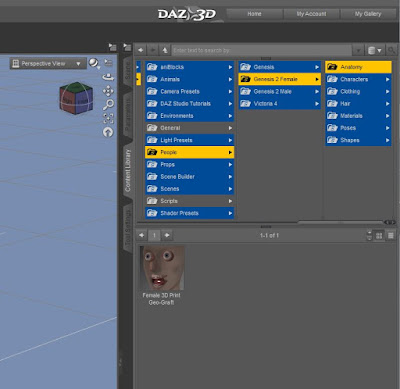This screenshot has width=400, height=389.
Task: Select the Female 3D Print Geo-Graft thumbnail
Action: [x=162, y=276]
